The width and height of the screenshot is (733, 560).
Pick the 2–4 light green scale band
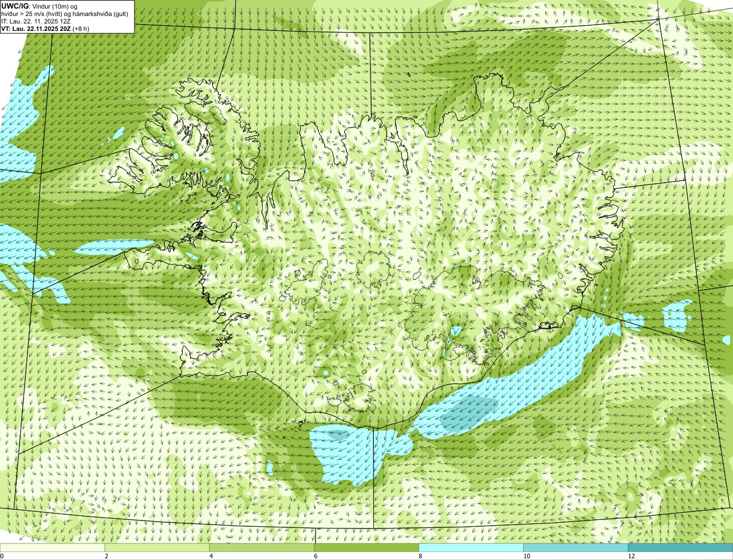click(x=157, y=547)
